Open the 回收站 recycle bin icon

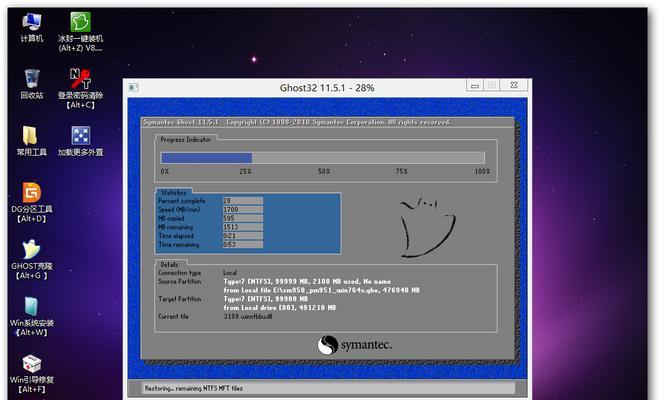pos(32,84)
